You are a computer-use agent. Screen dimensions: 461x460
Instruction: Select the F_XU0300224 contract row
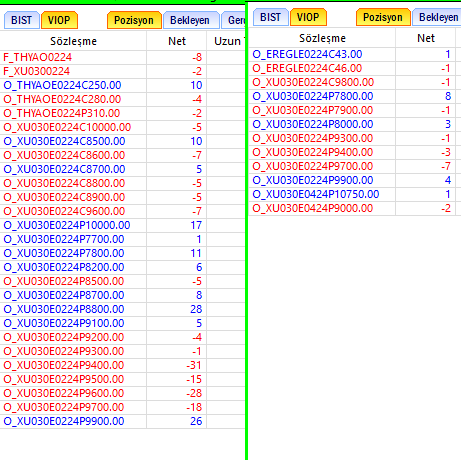(123, 71)
